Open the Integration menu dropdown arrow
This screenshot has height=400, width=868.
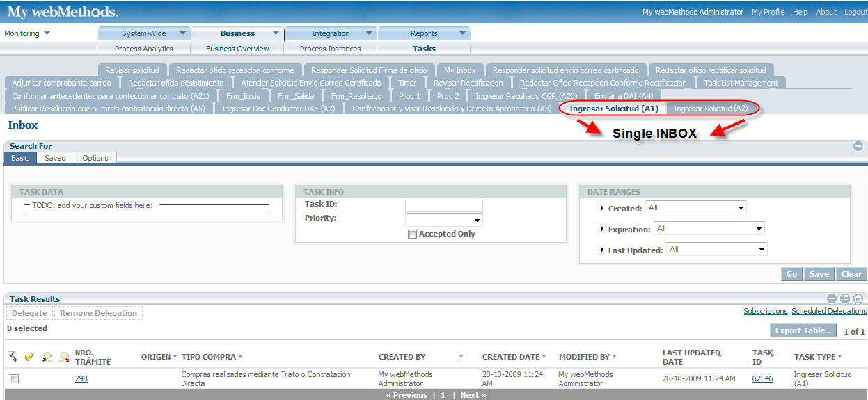click(x=368, y=33)
